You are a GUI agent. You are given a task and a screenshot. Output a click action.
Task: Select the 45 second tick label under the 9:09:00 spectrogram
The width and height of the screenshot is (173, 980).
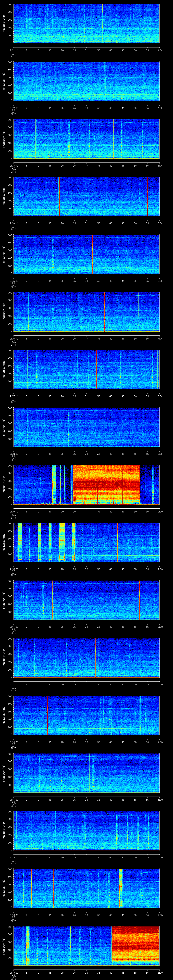(123, 511)
